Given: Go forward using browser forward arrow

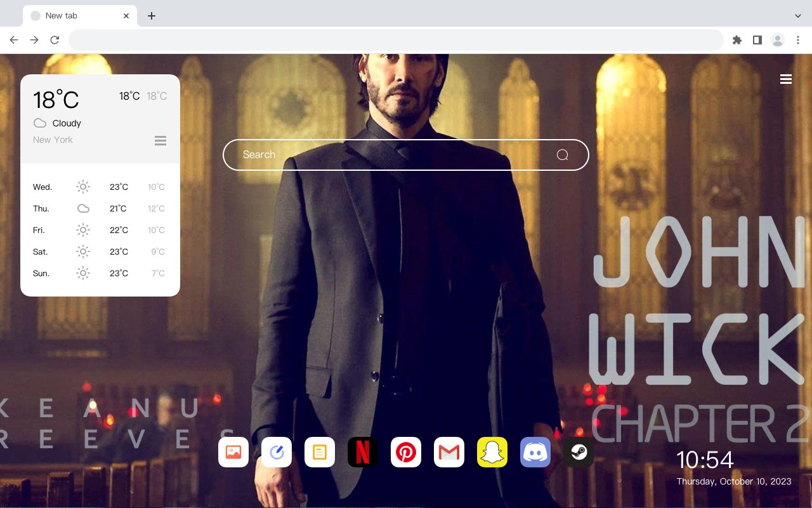Looking at the screenshot, I should point(34,40).
